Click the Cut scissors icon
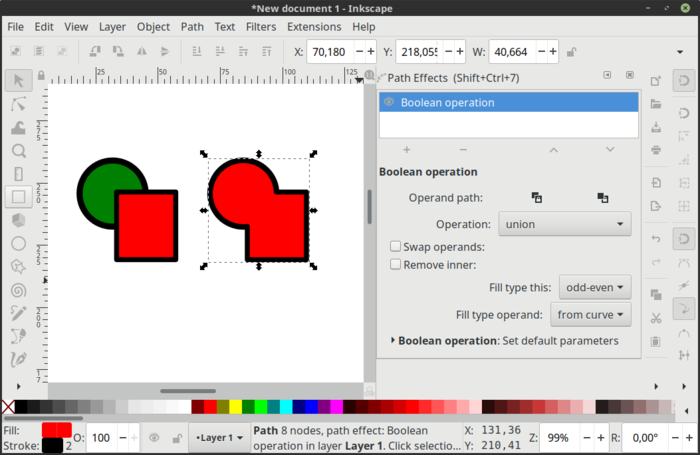Image resolution: width=700 pixels, height=455 pixels. (655, 318)
